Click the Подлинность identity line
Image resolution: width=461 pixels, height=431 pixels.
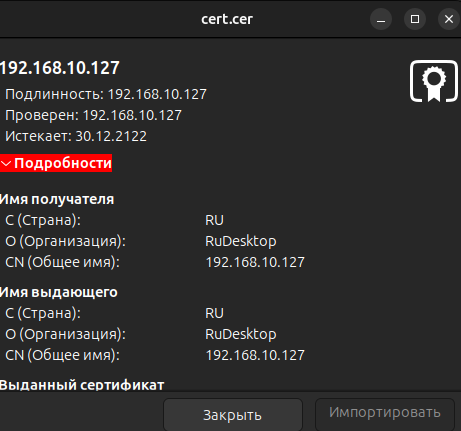(x=106, y=94)
